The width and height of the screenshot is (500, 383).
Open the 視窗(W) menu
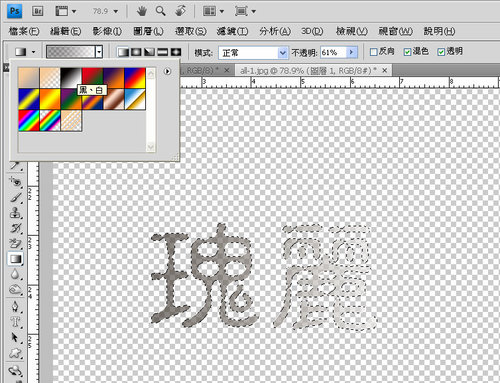(x=395, y=31)
